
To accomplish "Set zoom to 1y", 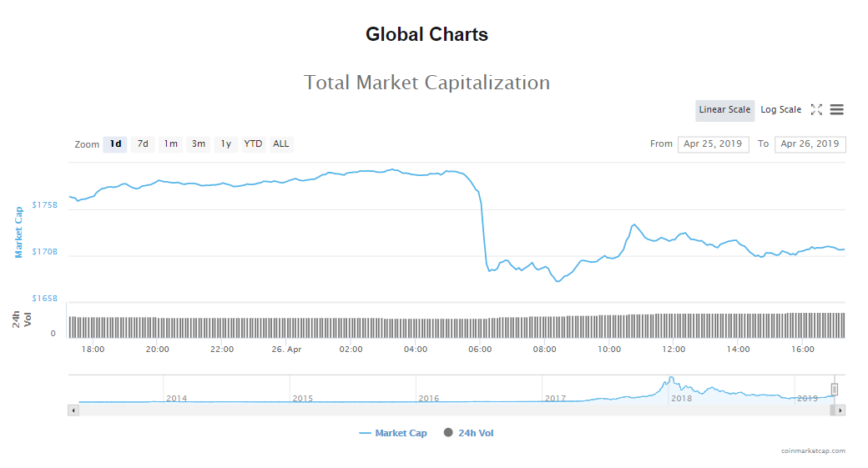I will click(x=225, y=144).
